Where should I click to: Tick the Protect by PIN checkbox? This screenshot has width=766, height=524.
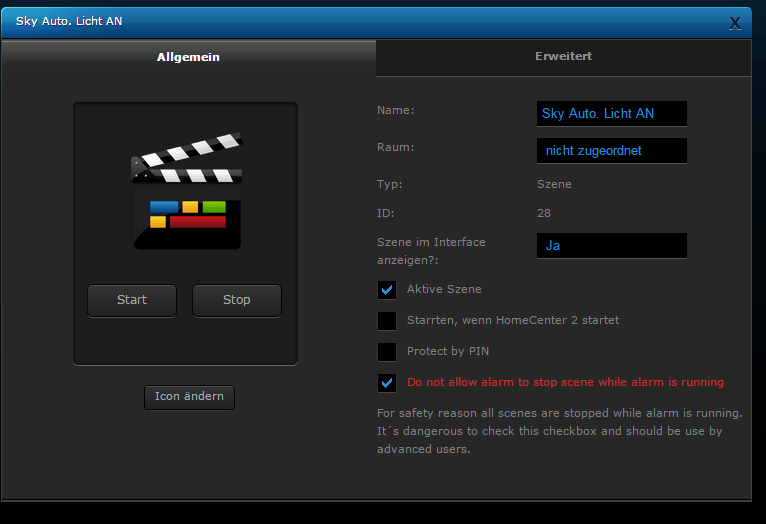coord(387,352)
